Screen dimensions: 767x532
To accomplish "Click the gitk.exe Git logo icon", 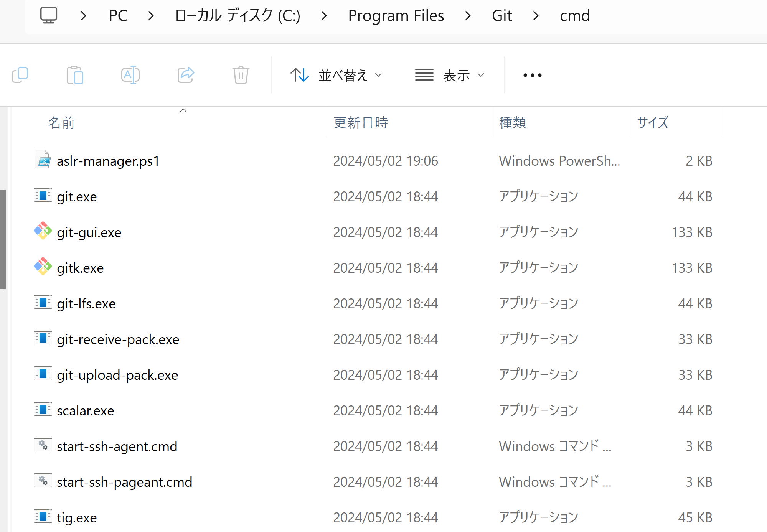I will coord(43,266).
